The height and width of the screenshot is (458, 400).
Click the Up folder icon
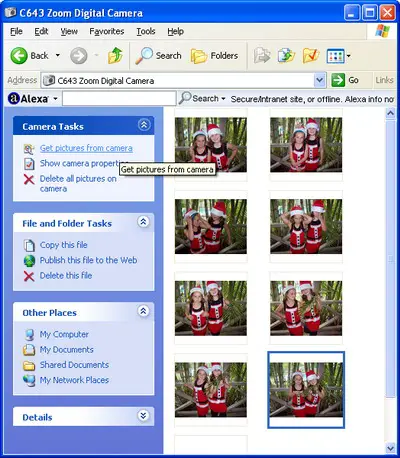coord(115,55)
